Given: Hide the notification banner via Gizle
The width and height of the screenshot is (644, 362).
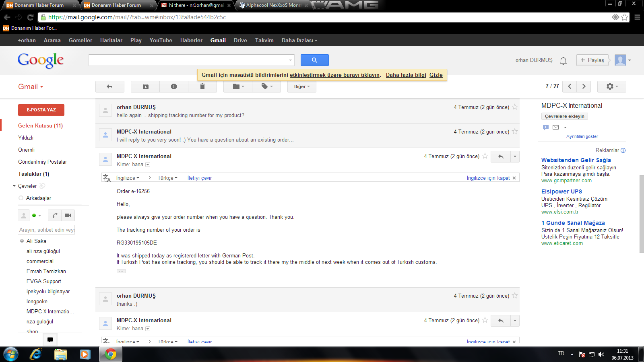Looking at the screenshot, I should click(436, 75).
